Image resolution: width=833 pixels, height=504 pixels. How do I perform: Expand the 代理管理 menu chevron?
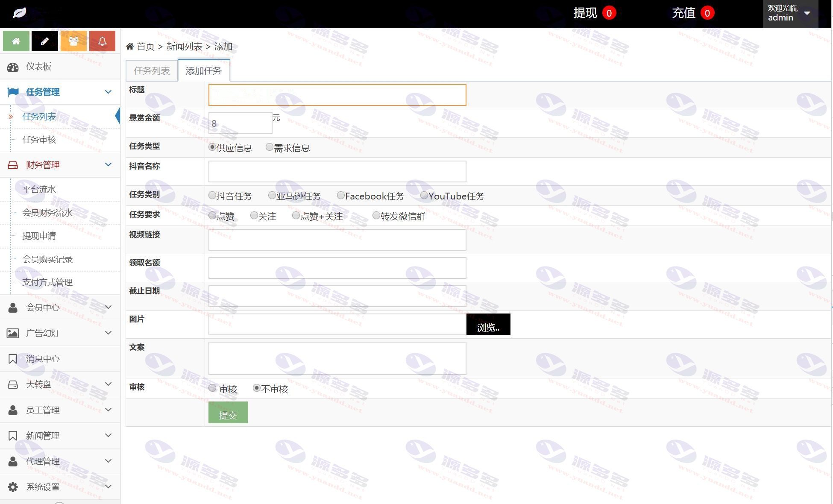point(109,461)
